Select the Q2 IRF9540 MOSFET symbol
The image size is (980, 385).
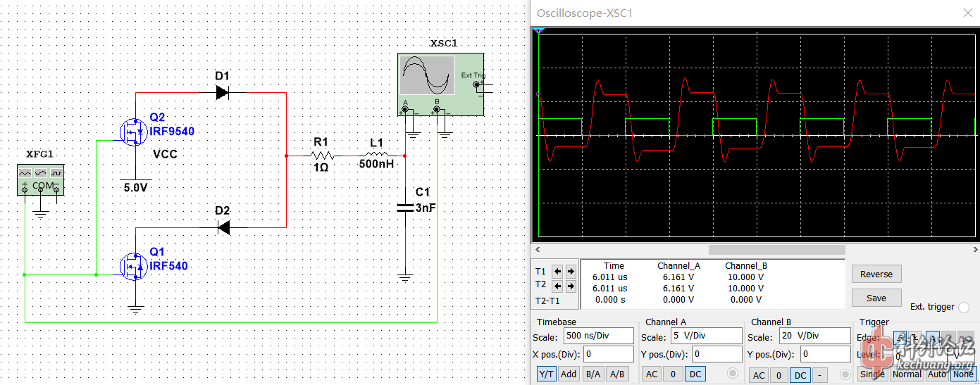click(x=134, y=131)
